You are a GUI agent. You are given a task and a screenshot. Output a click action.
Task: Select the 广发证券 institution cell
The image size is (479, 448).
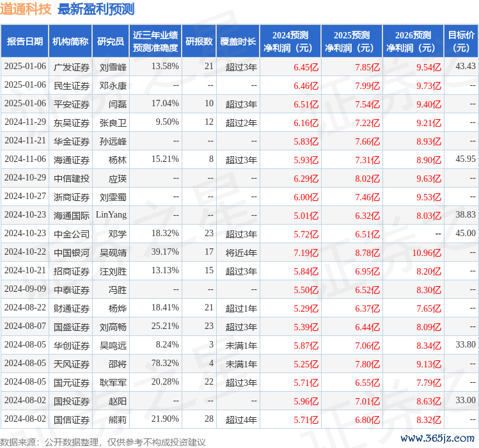click(x=72, y=67)
